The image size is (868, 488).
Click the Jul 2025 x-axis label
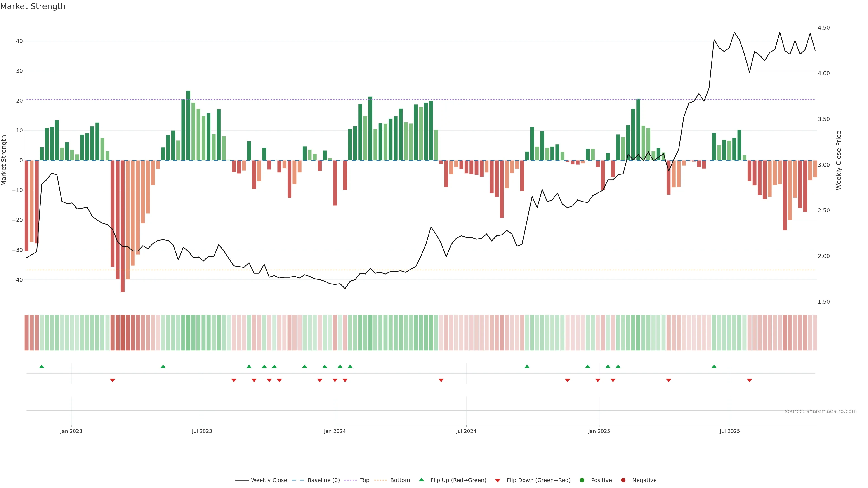click(x=729, y=431)
